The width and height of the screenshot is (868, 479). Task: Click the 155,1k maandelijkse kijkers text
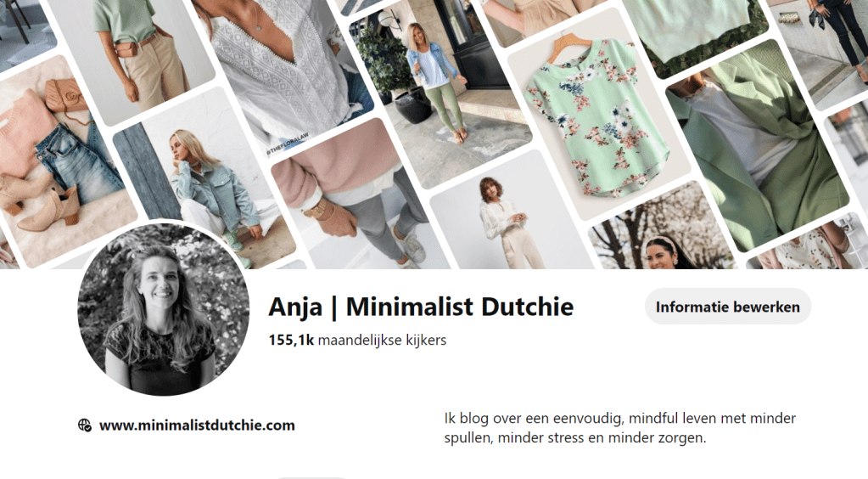point(357,340)
